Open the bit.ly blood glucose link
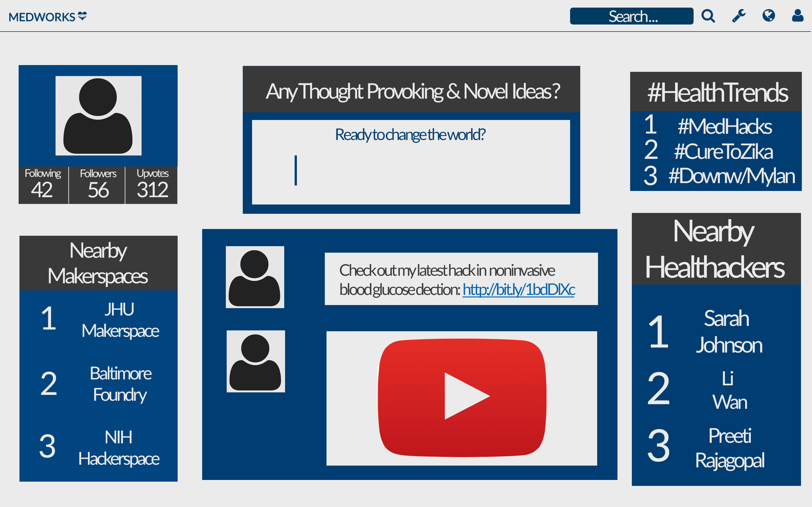This screenshot has height=507, width=812. [518, 290]
